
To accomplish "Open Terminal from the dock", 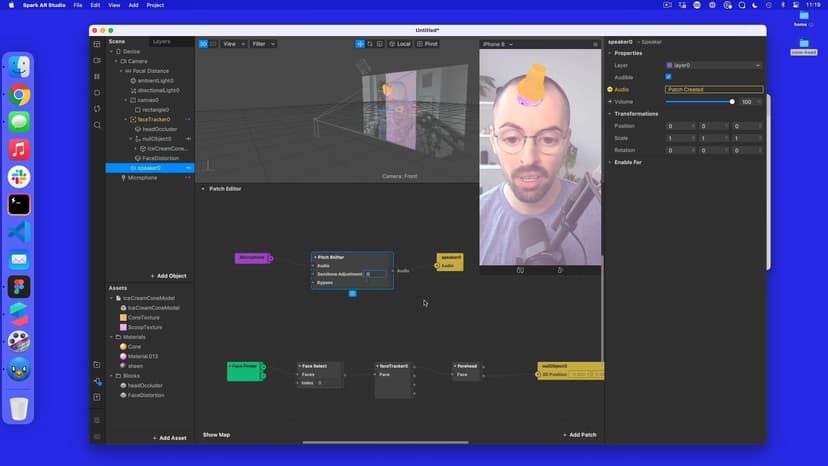I will 19,204.
